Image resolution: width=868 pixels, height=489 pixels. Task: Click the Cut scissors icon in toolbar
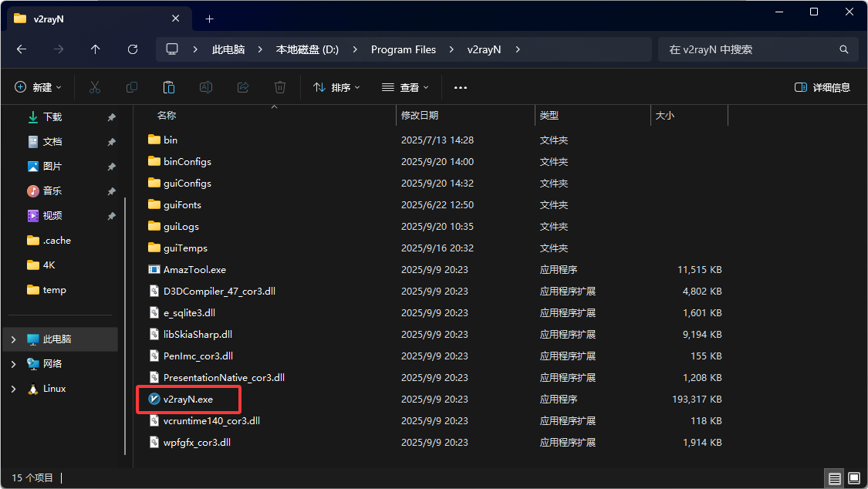95,88
